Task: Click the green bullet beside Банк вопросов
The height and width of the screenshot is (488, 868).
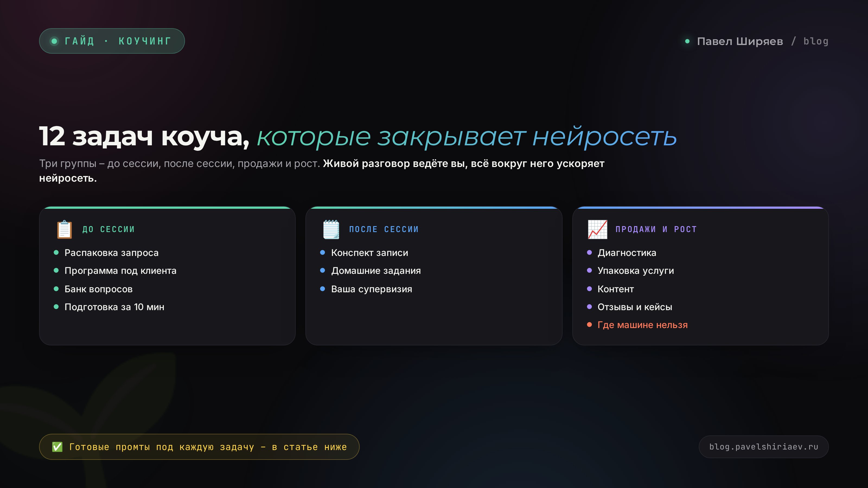Action: tap(56, 289)
